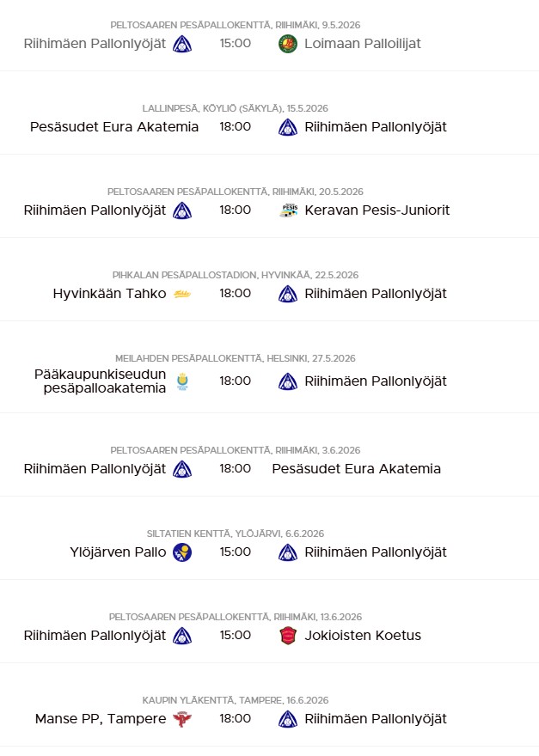539x756 pixels.
Task: Open Keravan Pesis-Juniorit team page
Action: (377, 210)
